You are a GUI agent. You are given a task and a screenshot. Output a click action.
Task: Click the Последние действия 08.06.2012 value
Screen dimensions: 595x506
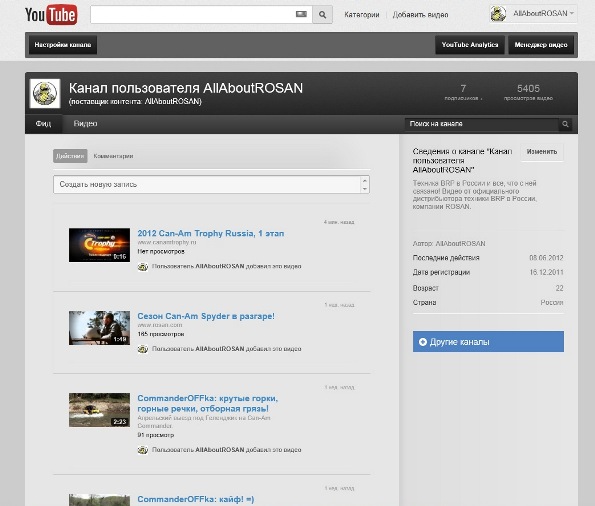coord(546,258)
